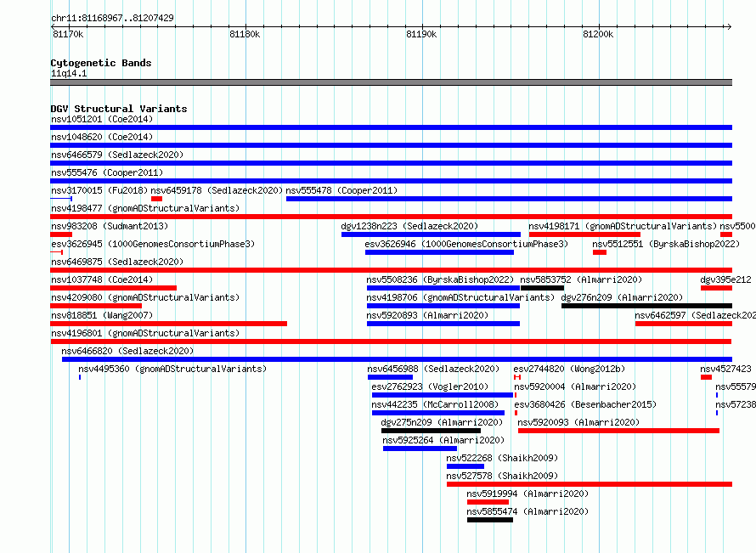Click nsv5925264 (Almarri2020) label

tap(443, 440)
